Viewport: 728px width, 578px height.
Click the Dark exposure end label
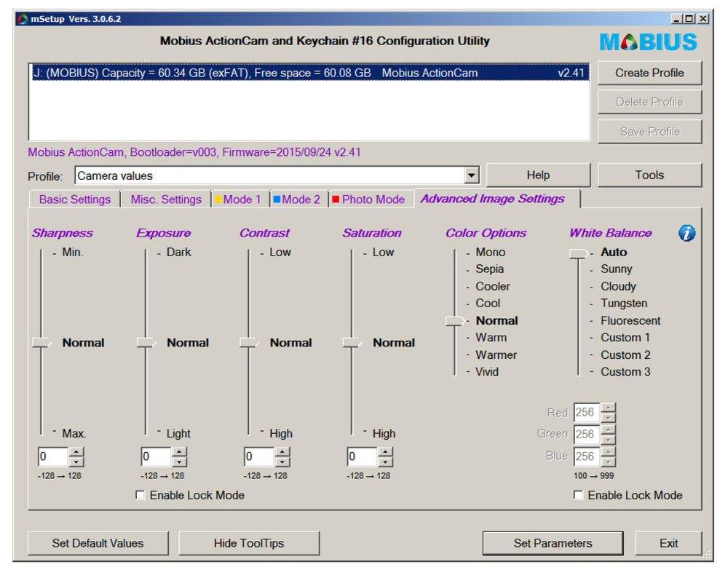(179, 252)
